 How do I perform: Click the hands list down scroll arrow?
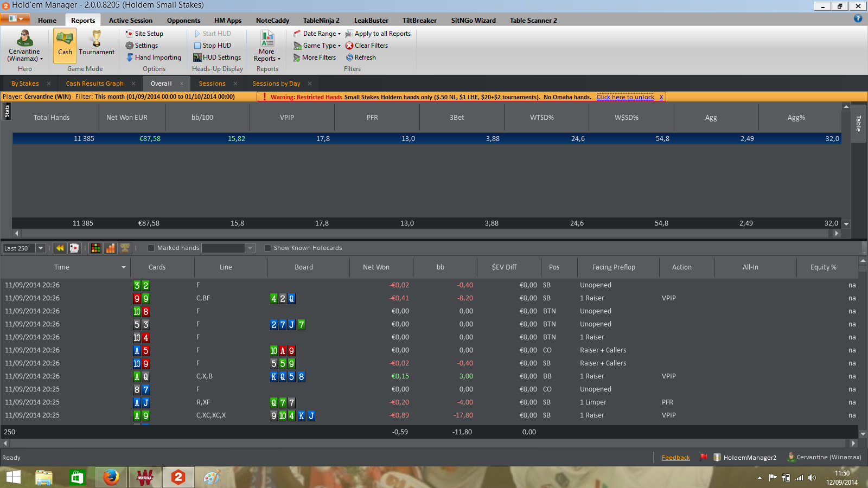pyautogui.click(x=863, y=433)
